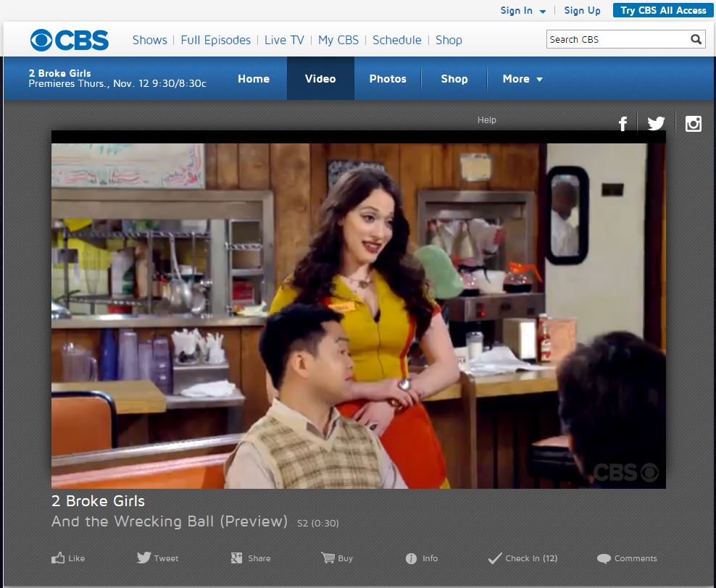Open Live TV

(284, 40)
